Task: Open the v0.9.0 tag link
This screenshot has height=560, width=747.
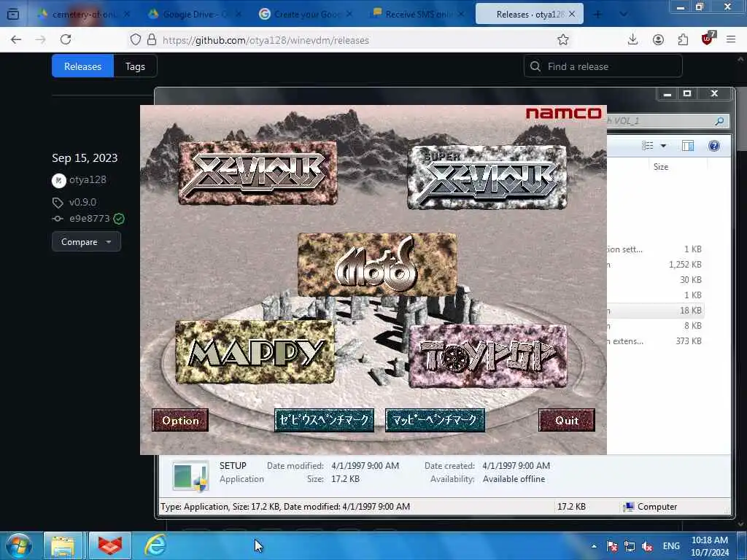Action: 82,202
